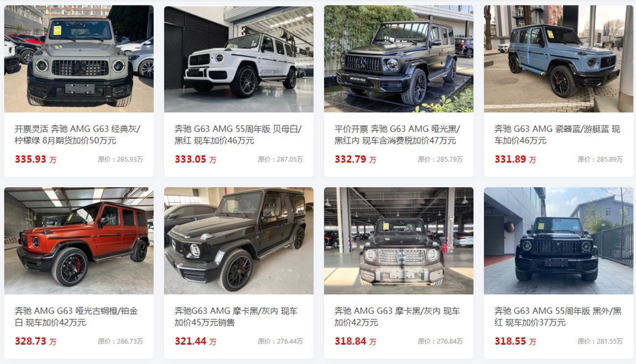
Task: Open the porcelain blue G63 car photo
Action: pos(558,59)
